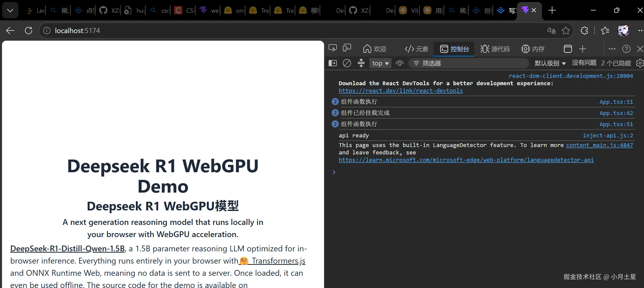The width and height of the screenshot is (644, 288).
Task: Toggle device emulation mode
Action: pyautogui.click(x=347, y=48)
